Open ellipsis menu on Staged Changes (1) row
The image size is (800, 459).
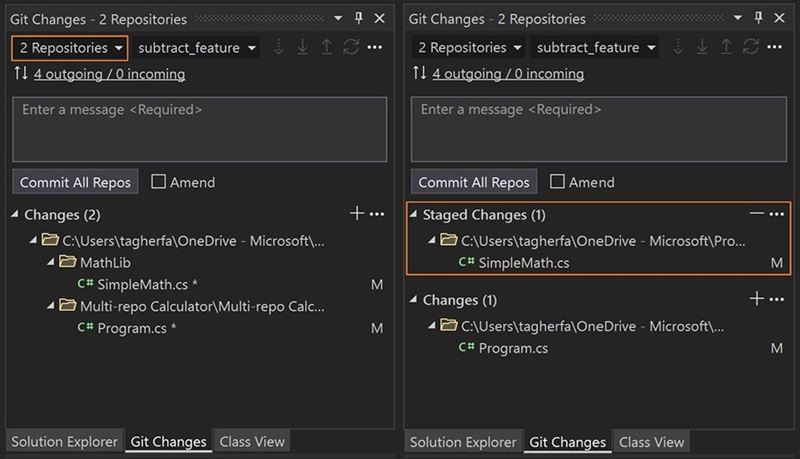pyautogui.click(x=777, y=214)
